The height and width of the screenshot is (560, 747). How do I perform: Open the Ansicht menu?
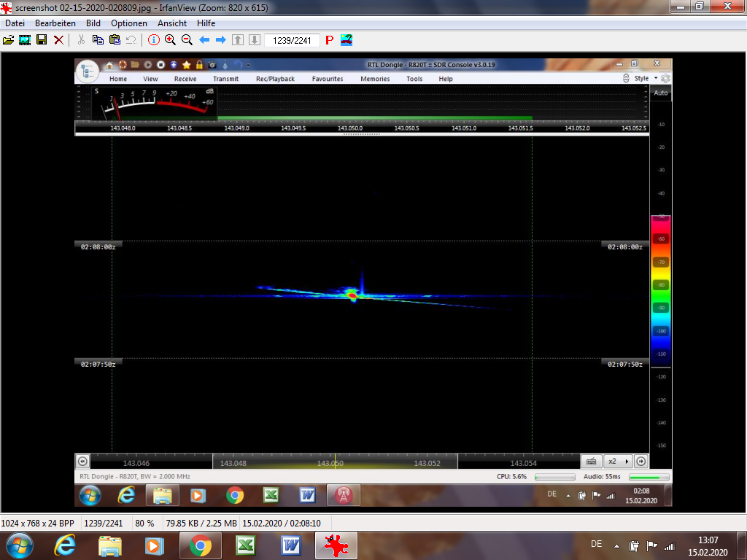(172, 23)
